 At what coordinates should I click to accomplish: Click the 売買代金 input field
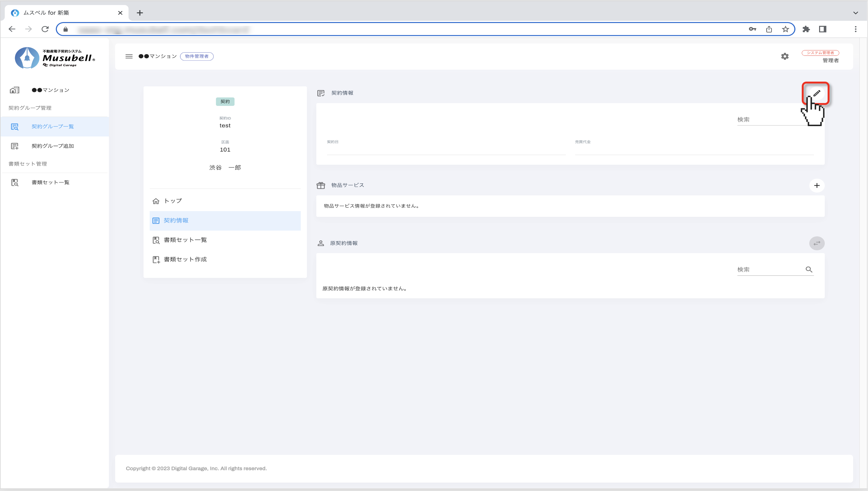tap(694, 149)
